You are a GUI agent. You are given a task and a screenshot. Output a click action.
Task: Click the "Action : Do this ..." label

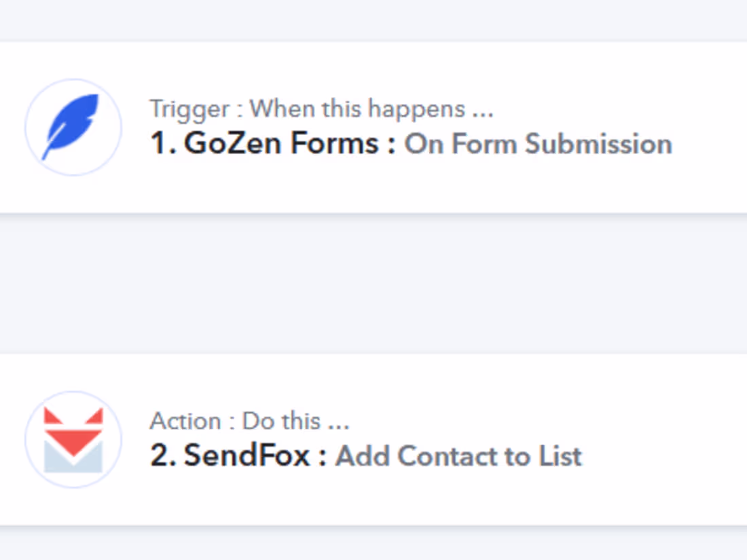tap(249, 421)
